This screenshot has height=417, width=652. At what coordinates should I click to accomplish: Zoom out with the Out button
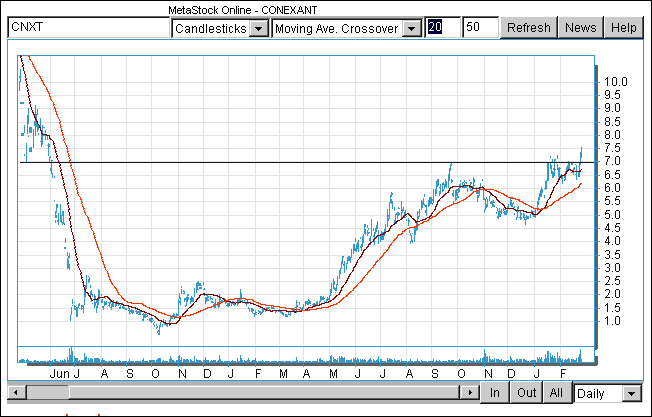pyautogui.click(x=526, y=392)
